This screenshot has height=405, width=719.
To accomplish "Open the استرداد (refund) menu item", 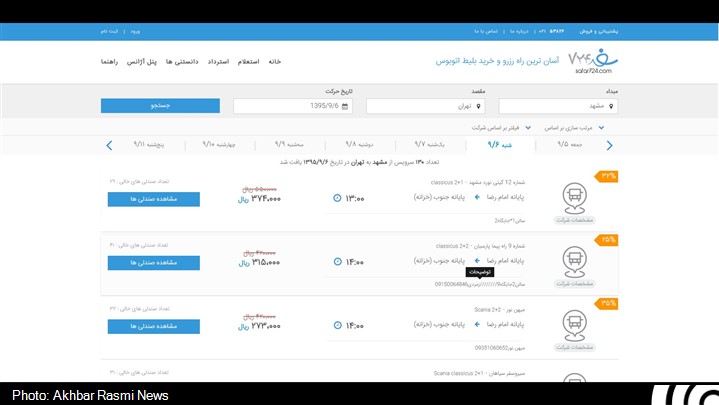I will [x=218, y=62].
